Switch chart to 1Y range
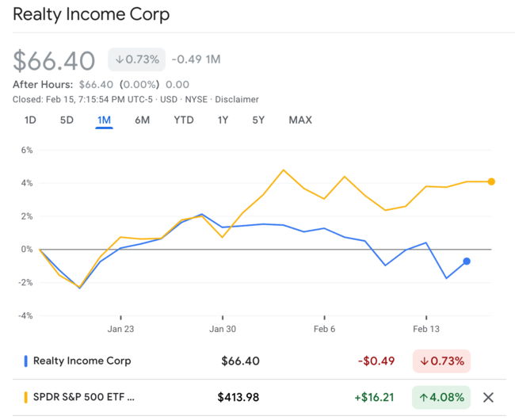This screenshot has width=515, height=420. click(x=223, y=120)
